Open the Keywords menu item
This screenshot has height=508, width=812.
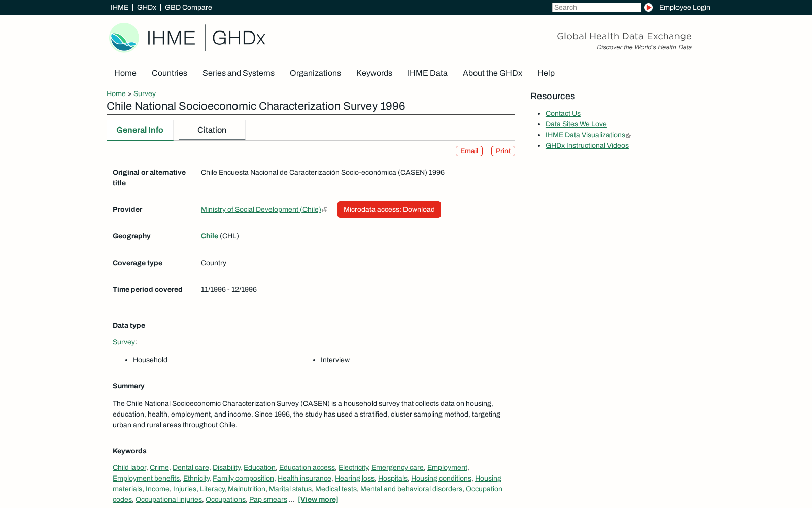pyautogui.click(x=374, y=73)
